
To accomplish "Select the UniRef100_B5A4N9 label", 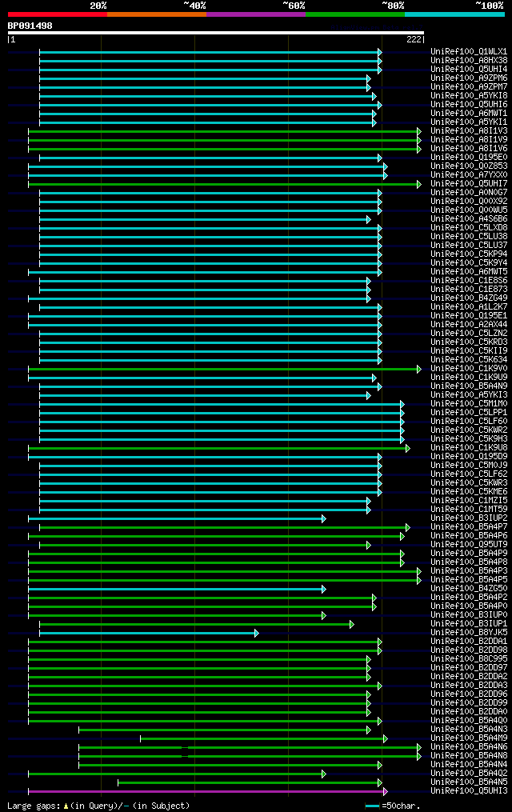I will [x=469, y=386].
